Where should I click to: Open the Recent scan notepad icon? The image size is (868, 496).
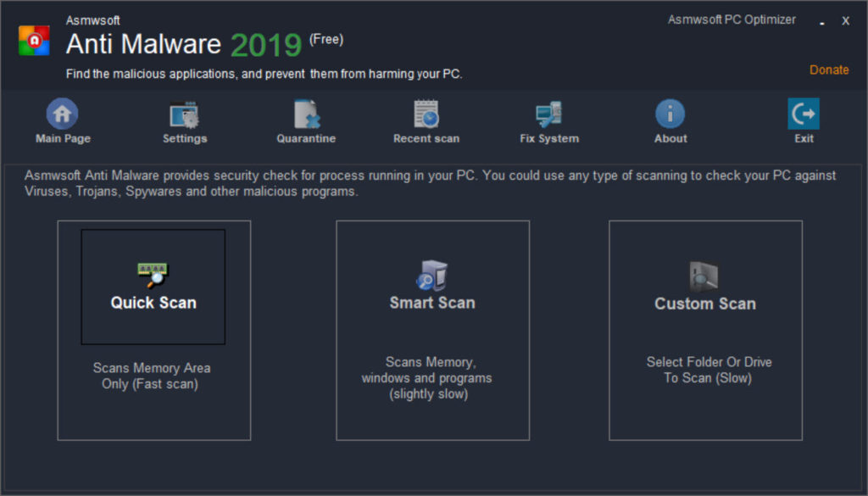pos(426,114)
